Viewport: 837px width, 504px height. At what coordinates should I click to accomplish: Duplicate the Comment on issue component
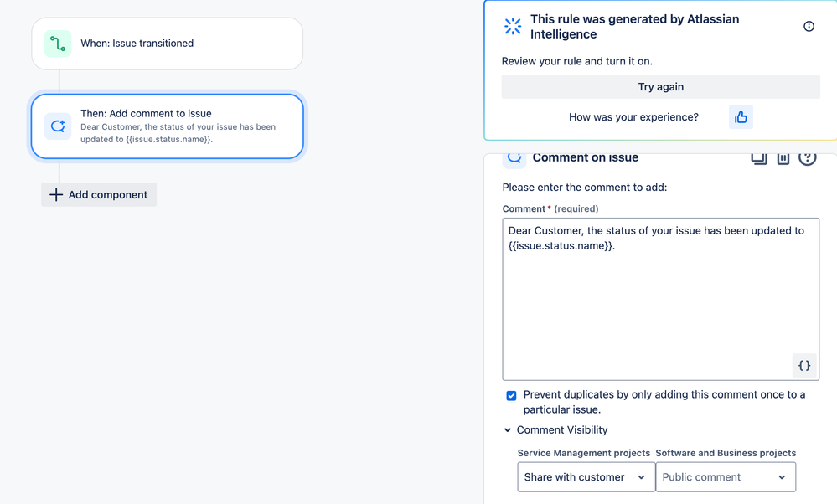pyautogui.click(x=759, y=158)
